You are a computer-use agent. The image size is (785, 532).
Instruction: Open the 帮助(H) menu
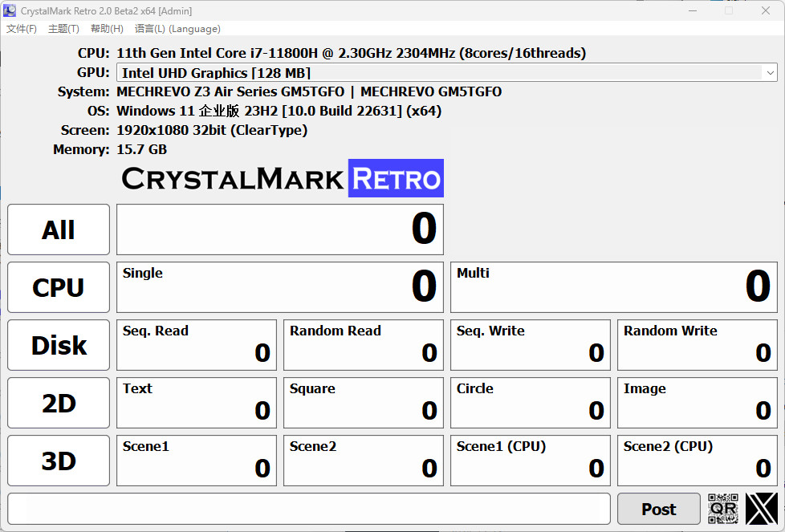(x=107, y=29)
